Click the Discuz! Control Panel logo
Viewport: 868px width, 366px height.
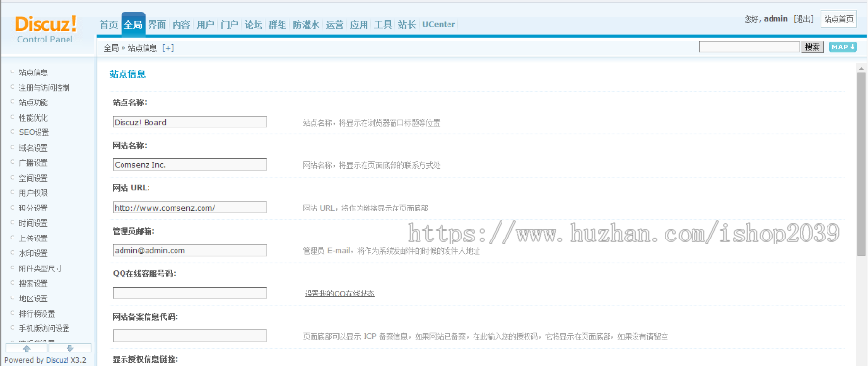pos(46,29)
